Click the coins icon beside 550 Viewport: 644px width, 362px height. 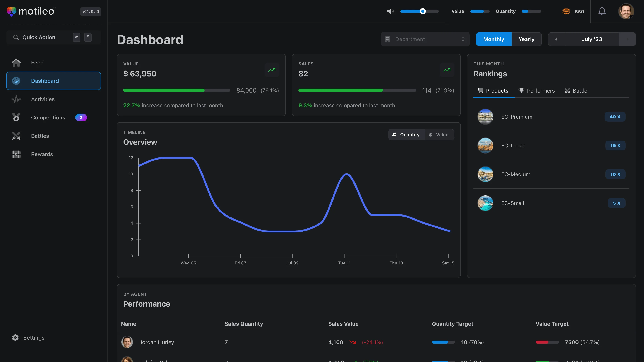pos(566,11)
